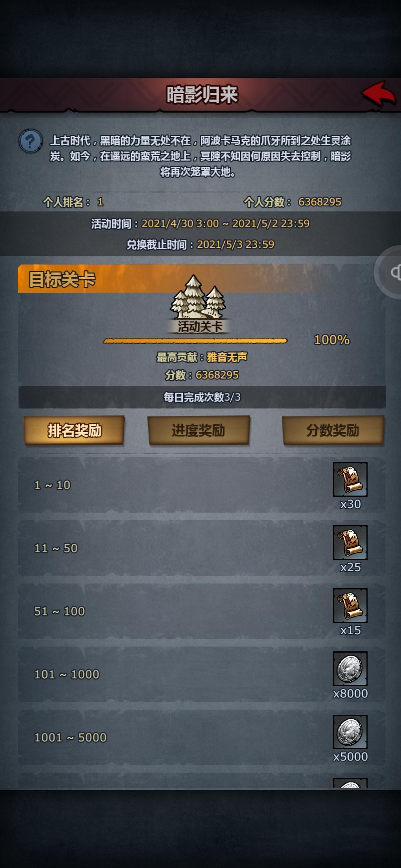
Task: Select the 1001 ~ 5000 ranking row
Action: (x=202, y=737)
